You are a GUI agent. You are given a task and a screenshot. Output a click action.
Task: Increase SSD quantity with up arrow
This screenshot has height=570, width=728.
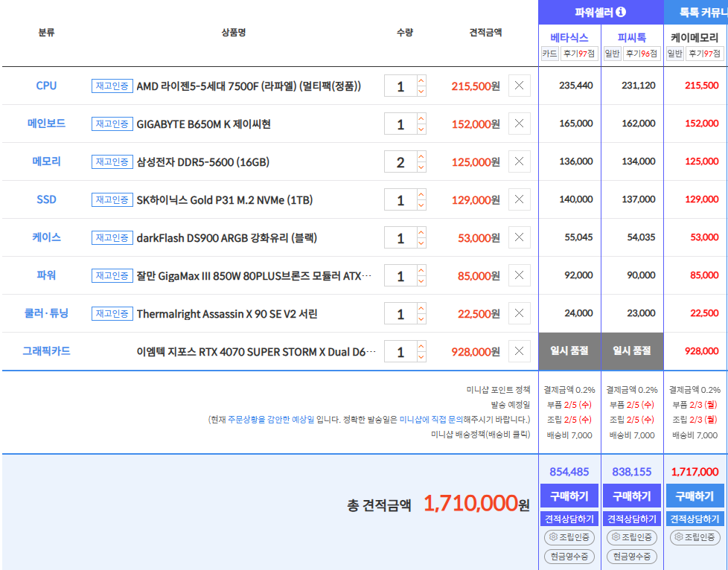tap(421, 194)
